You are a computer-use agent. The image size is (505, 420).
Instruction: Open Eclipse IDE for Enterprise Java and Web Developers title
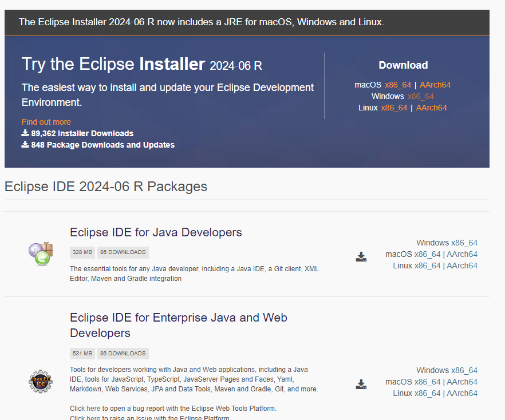coord(179,325)
